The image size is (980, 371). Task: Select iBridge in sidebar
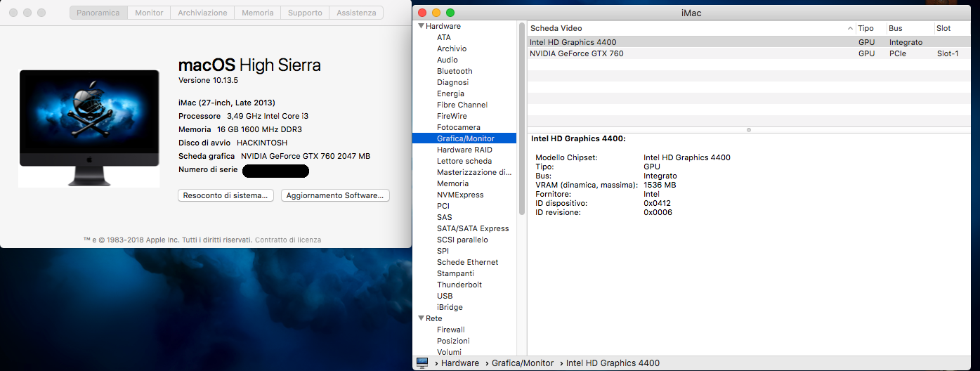pyautogui.click(x=450, y=307)
